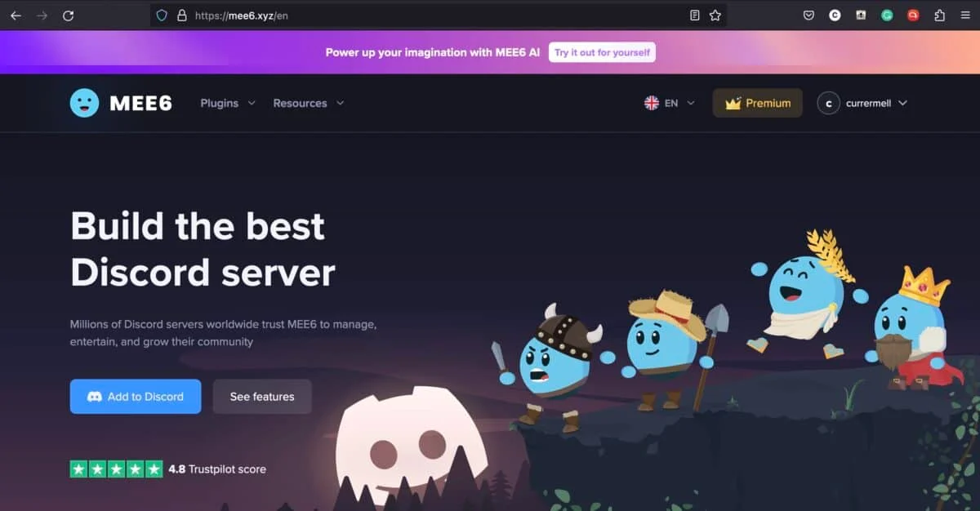The image size is (980, 511).
Task: Click the currermell user avatar
Action: pyautogui.click(x=828, y=103)
